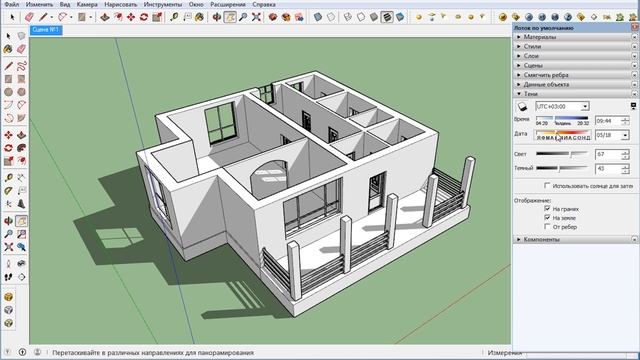Select the Protractor tool
640x360 pixels.
click(9, 191)
